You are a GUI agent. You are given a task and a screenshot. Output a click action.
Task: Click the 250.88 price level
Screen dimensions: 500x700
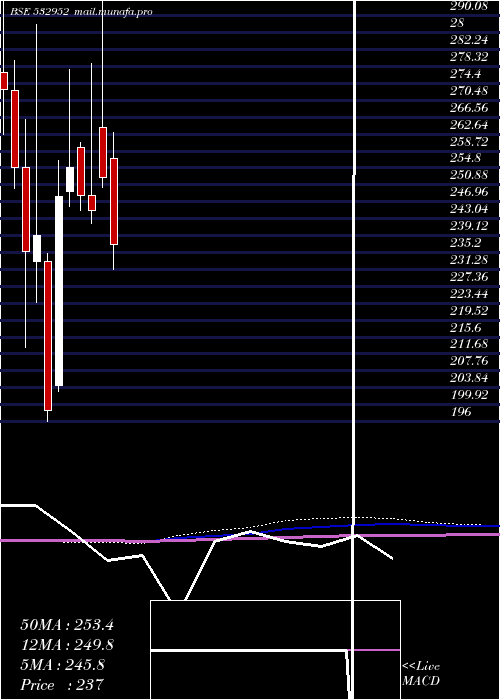468,175
